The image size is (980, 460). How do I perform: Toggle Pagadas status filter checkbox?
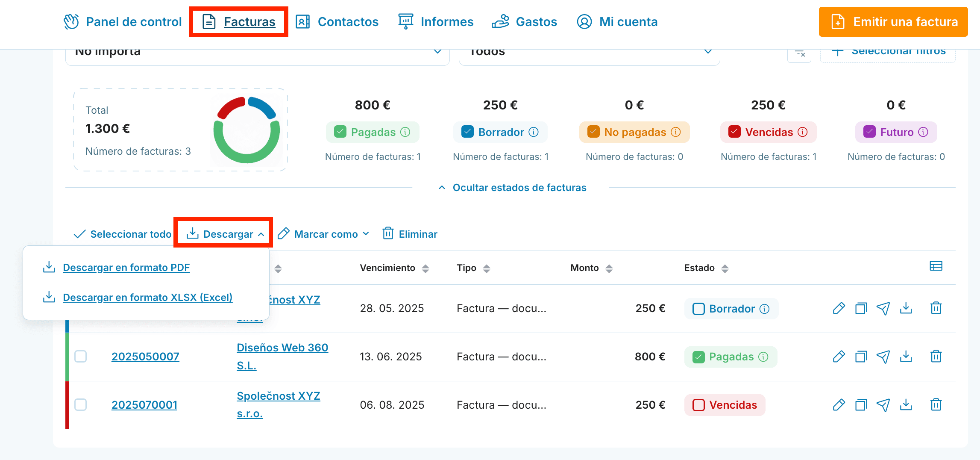[x=340, y=132]
